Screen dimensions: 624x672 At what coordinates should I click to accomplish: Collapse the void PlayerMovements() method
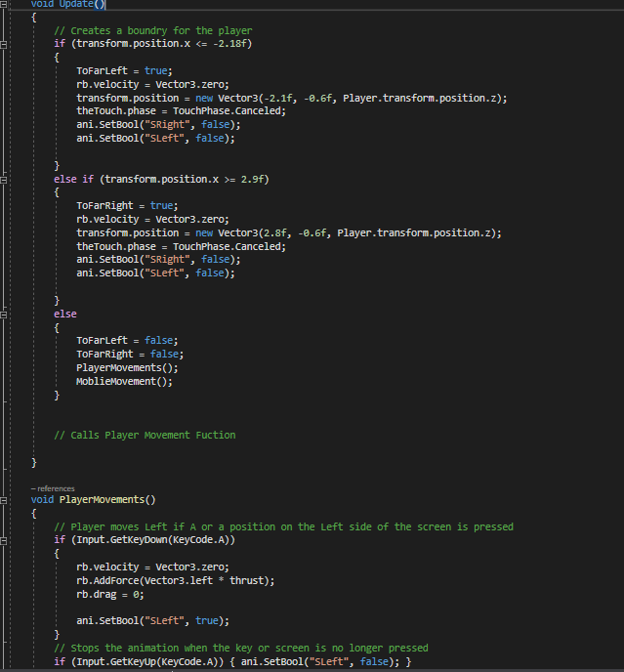click(3, 500)
